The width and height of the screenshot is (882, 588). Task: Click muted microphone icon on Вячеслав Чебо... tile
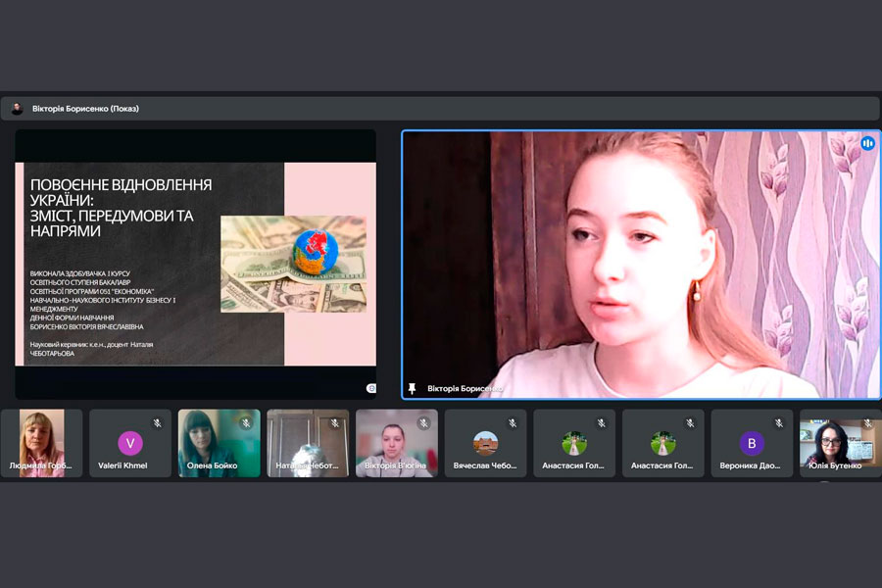[x=513, y=423]
